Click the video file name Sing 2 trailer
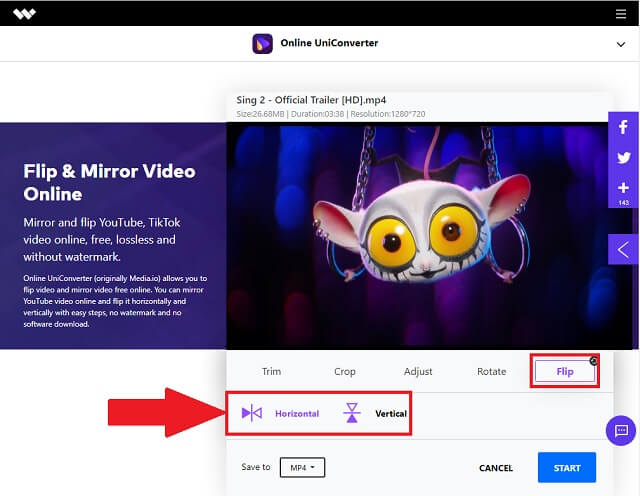Screen dimensions: 640x496 (311, 100)
